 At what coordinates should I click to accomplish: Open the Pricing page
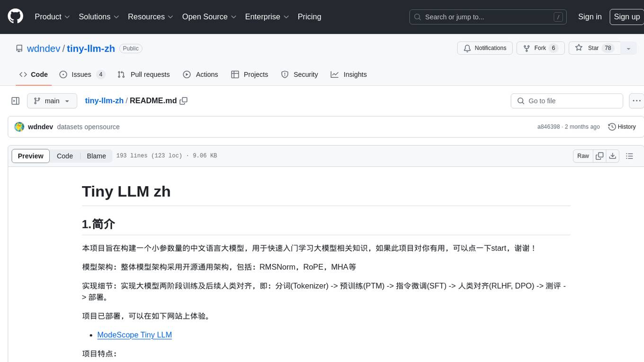309,17
